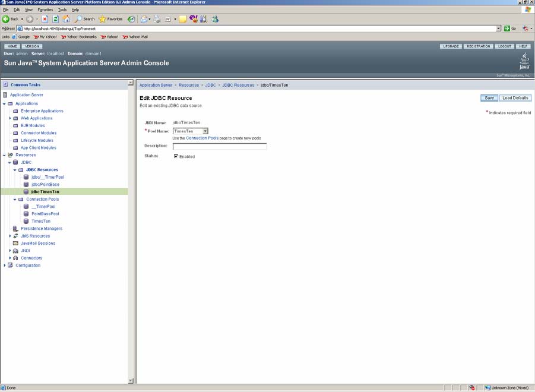The image size is (535, 392).
Task: Click the LOGOUT button in console header
Action: 505,46
